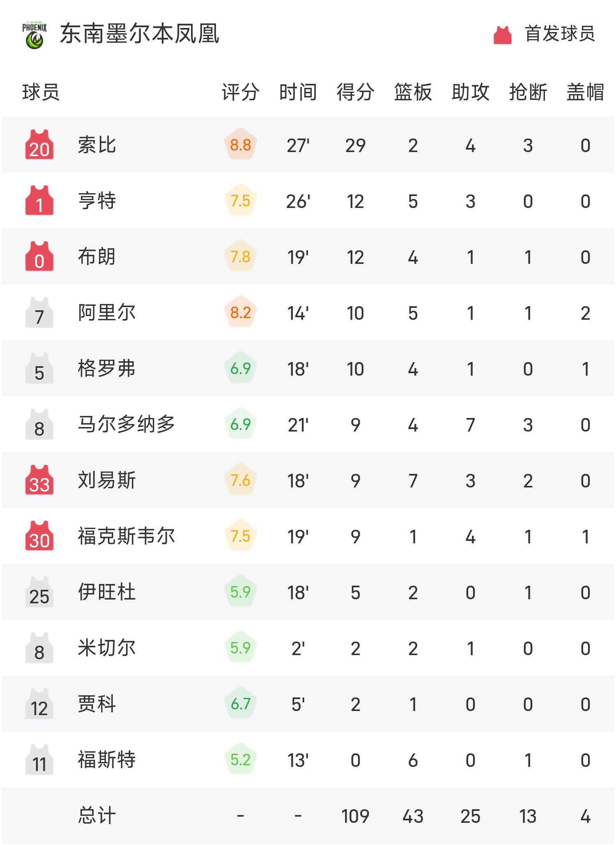Viewport: 616px width, 845px height.
Task: Click the red starter jersey legend icon
Action: coord(502,35)
